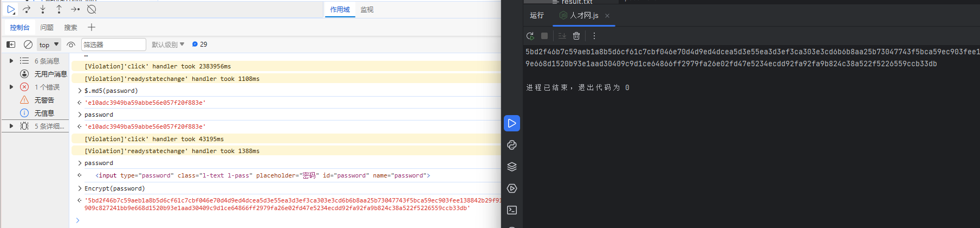Clear the console output

pyautogui.click(x=28, y=45)
